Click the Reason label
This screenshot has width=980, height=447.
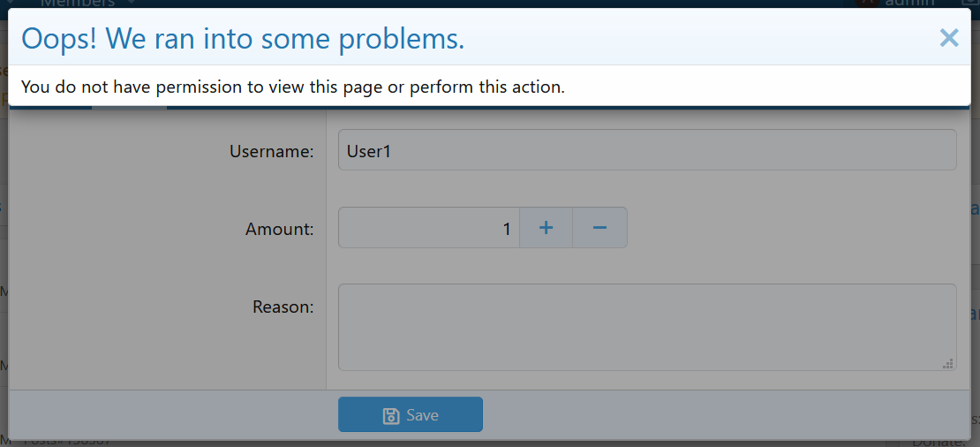click(283, 307)
